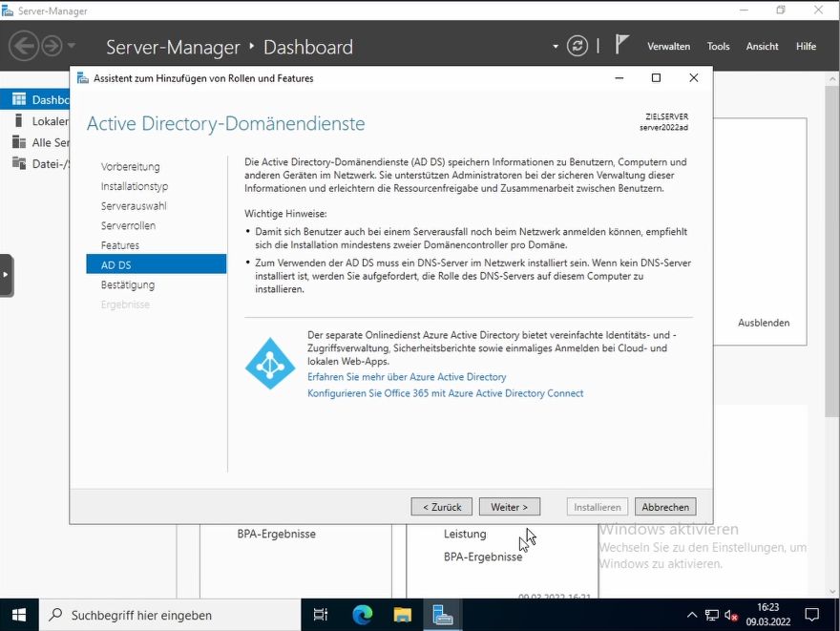Close the roles and features wizard

(693, 78)
